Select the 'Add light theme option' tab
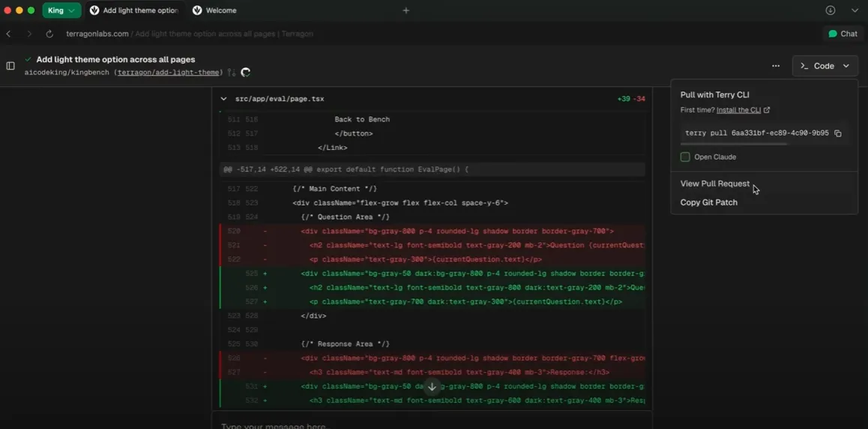The image size is (868, 429). pos(135,10)
